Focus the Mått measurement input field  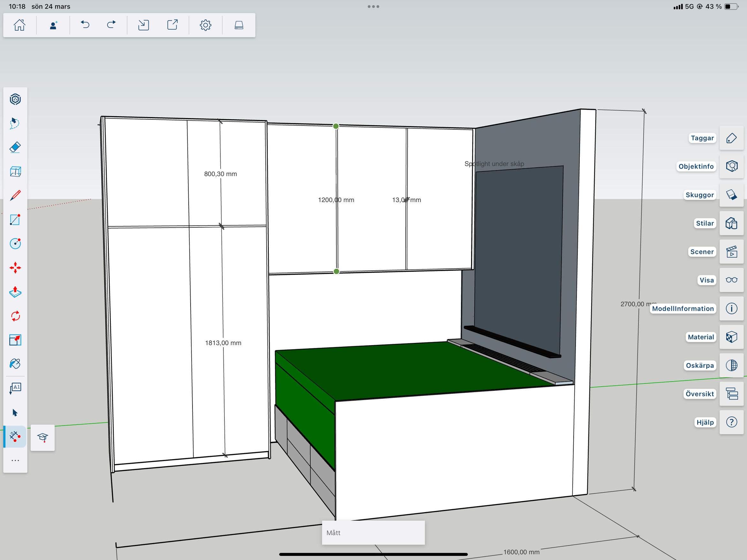pyautogui.click(x=373, y=533)
